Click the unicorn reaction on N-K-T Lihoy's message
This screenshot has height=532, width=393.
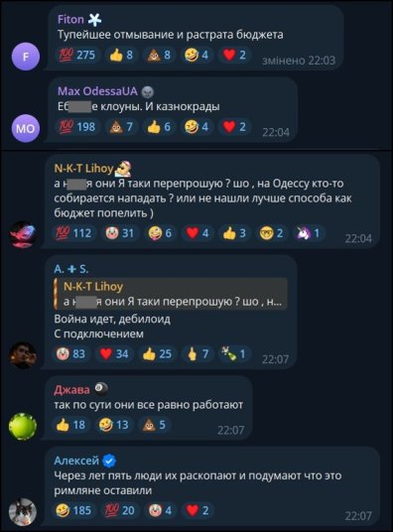coord(309,233)
